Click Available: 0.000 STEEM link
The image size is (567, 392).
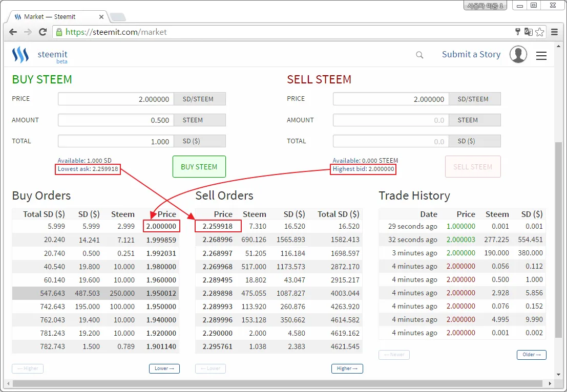click(x=365, y=160)
